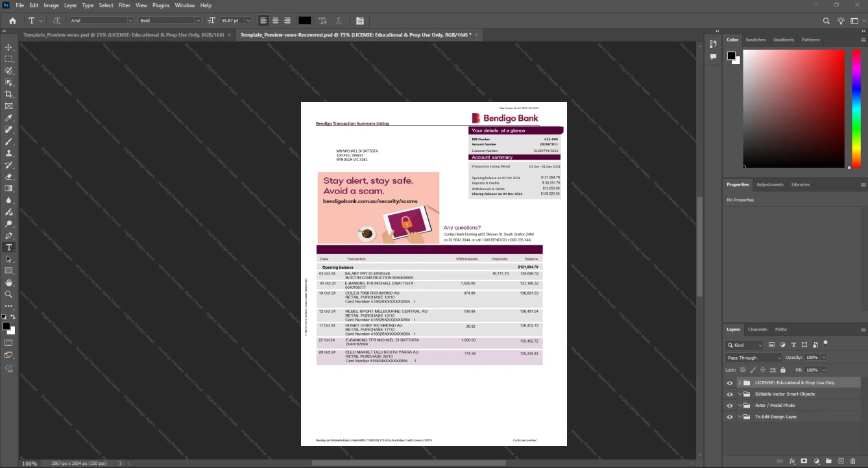The image size is (868, 468).
Task: Select the Frame tool
Action: click(9, 106)
